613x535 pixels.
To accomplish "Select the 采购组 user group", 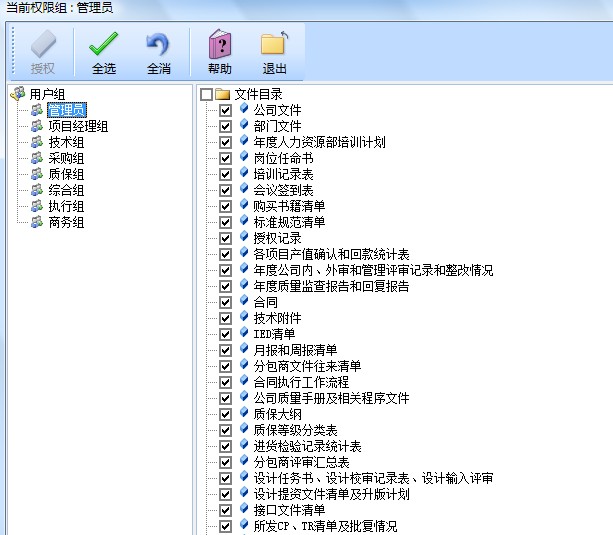I will pos(66,158).
